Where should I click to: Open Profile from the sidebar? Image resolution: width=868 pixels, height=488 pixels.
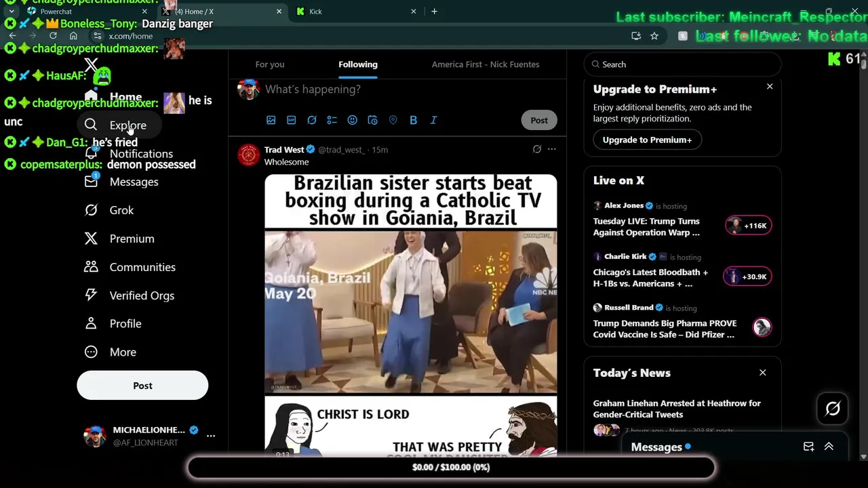coord(113,324)
